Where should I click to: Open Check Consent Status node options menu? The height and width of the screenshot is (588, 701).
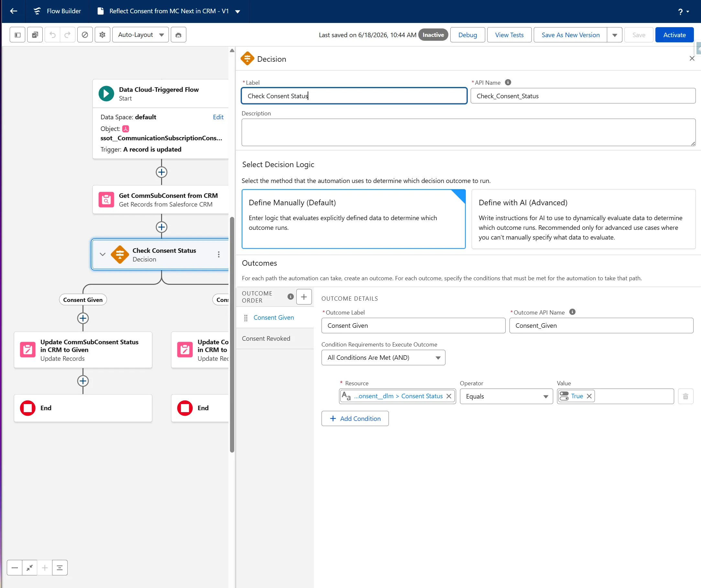click(x=219, y=254)
